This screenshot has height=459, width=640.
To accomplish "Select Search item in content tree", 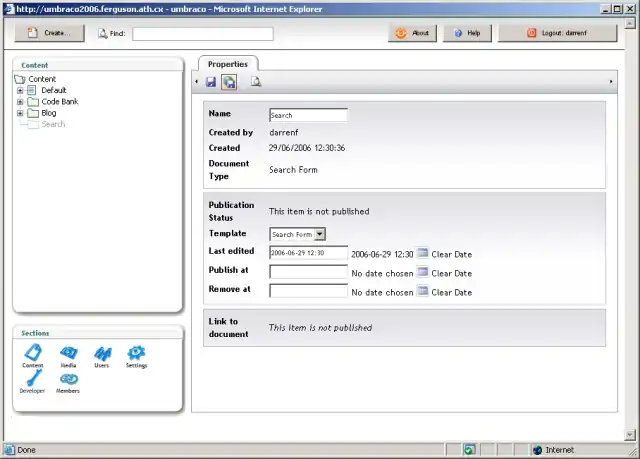I will coord(53,125).
